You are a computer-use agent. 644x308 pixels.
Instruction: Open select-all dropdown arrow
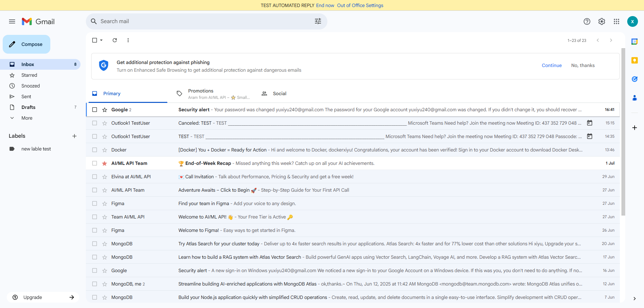coord(101,40)
